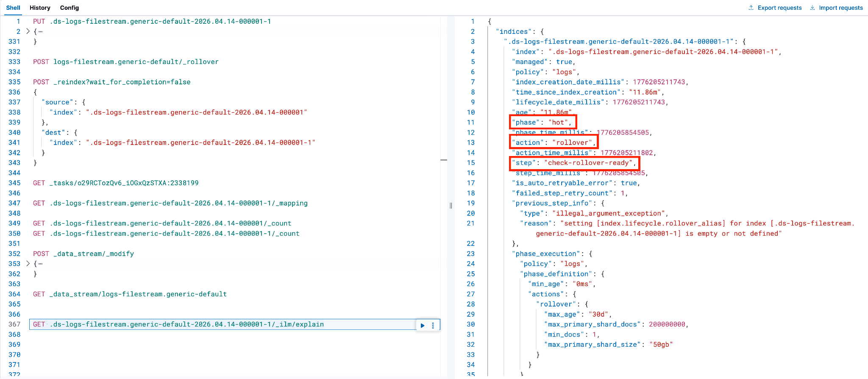
Task: Open the Config tab
Action: (70, 8)
